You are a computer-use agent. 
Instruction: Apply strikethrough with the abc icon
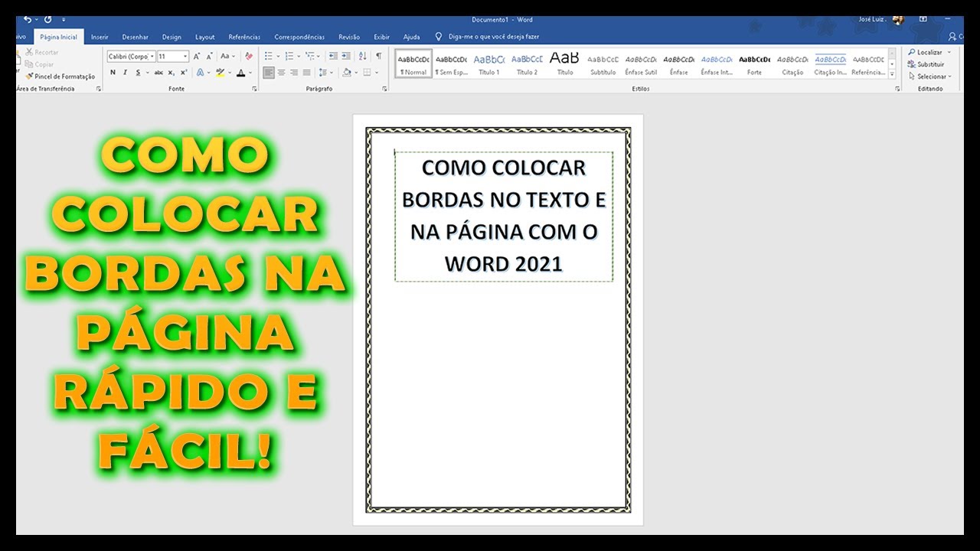pos(158,73)
